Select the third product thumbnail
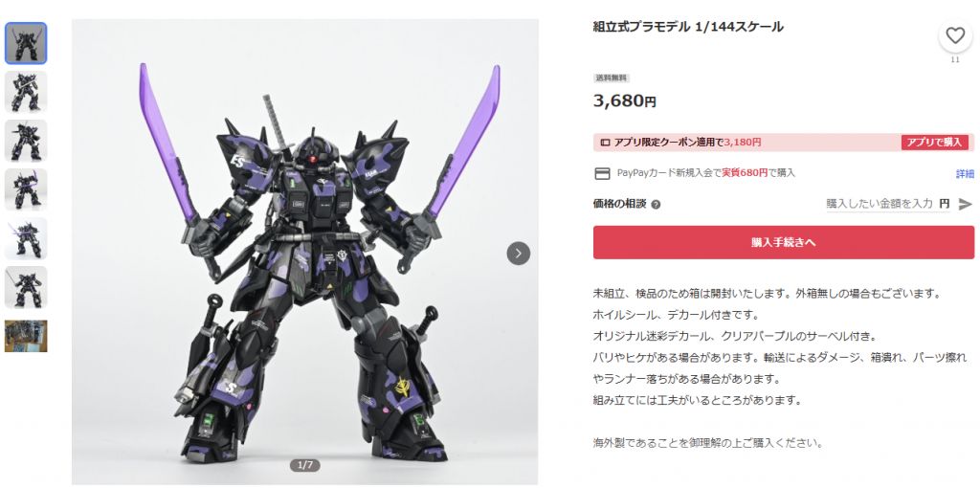The height and width of the screenshot is (488, 980). tap(26, 141)
